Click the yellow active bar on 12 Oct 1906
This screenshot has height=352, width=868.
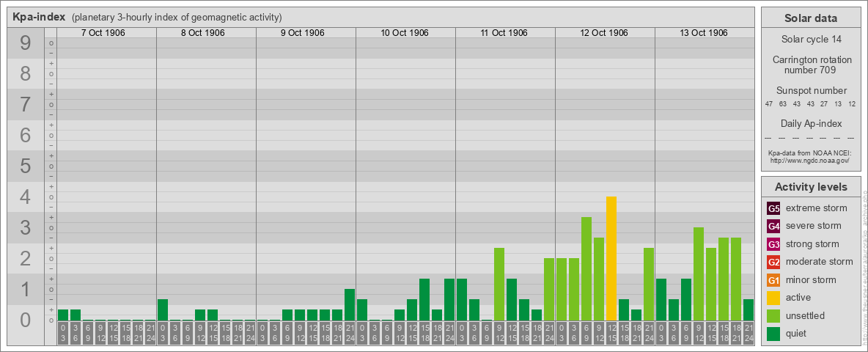tap(611, 258)
